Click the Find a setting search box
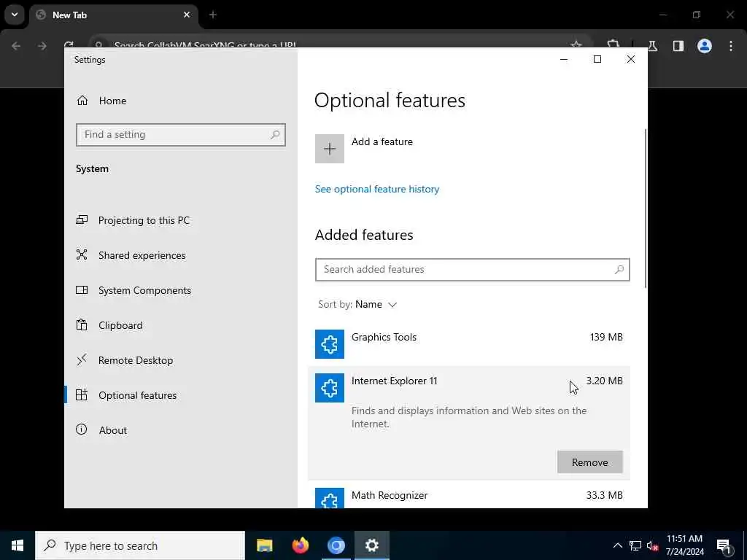The width and height of the screenshot is (747, 560). (181, 135)
